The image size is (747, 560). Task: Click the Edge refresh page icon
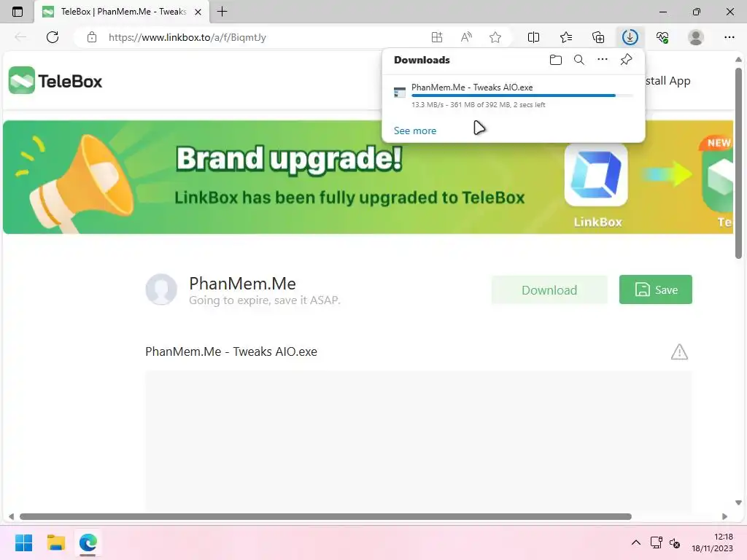pyautogui.click(x=53, y=37)
